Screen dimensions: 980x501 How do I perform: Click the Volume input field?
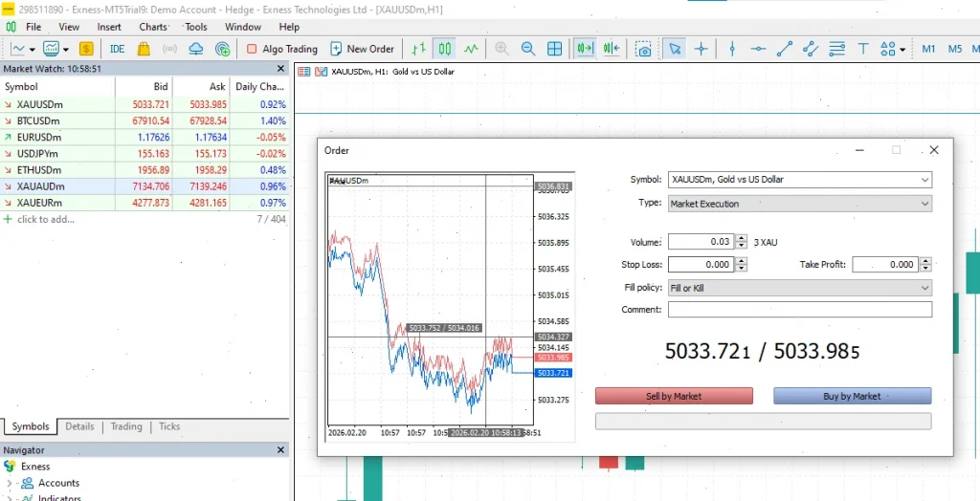point(702,242)
